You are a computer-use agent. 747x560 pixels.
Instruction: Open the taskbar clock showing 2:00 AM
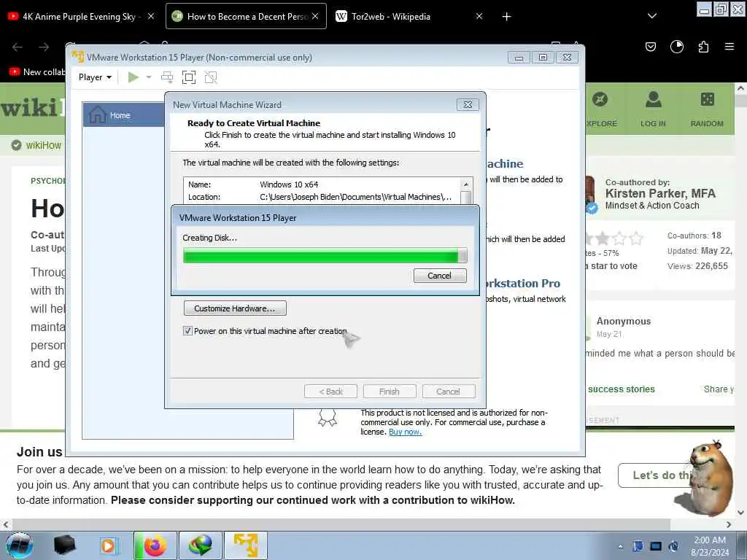coord(710,546)
